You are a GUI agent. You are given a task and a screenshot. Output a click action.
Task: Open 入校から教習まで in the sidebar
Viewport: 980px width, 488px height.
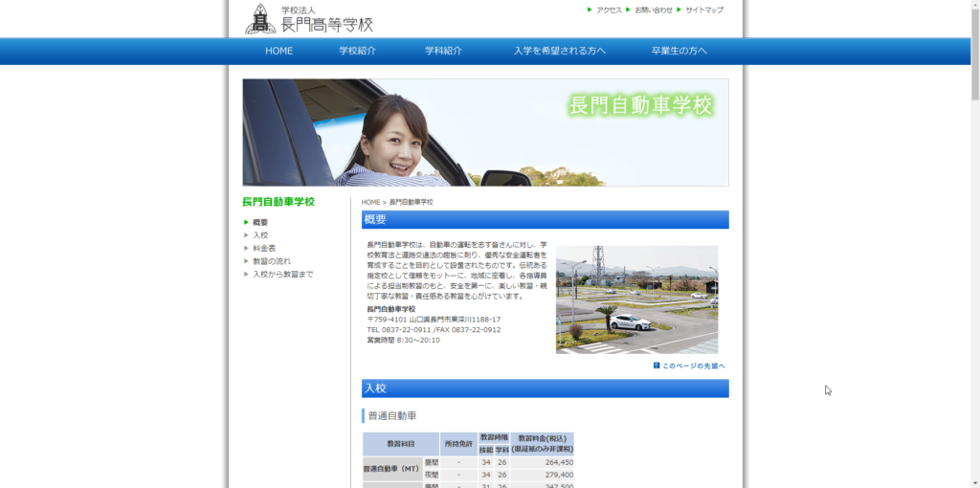(283, 275)
